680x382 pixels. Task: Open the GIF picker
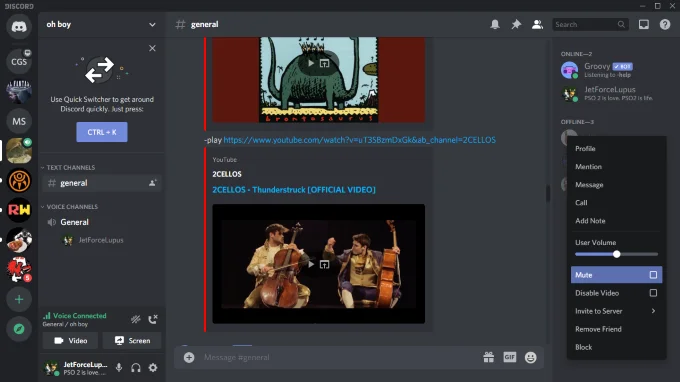point(510,357)
